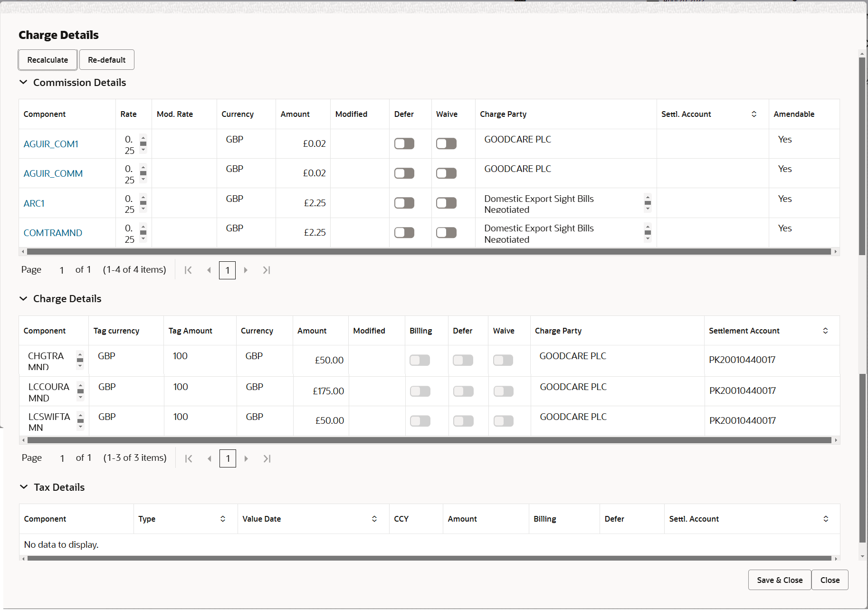Open the AGUIR_COM1 component link
868x610 pixels.
[51, 143]
